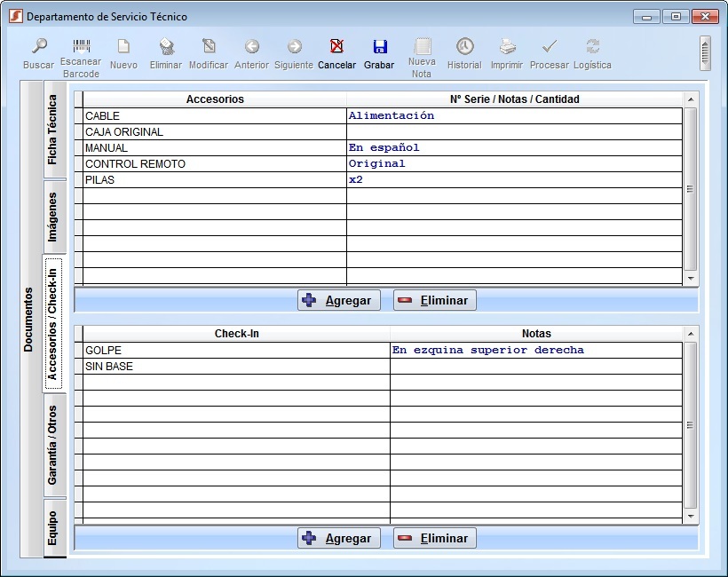
Task: Click the Modificar toolbar icon
Action: 209,46
